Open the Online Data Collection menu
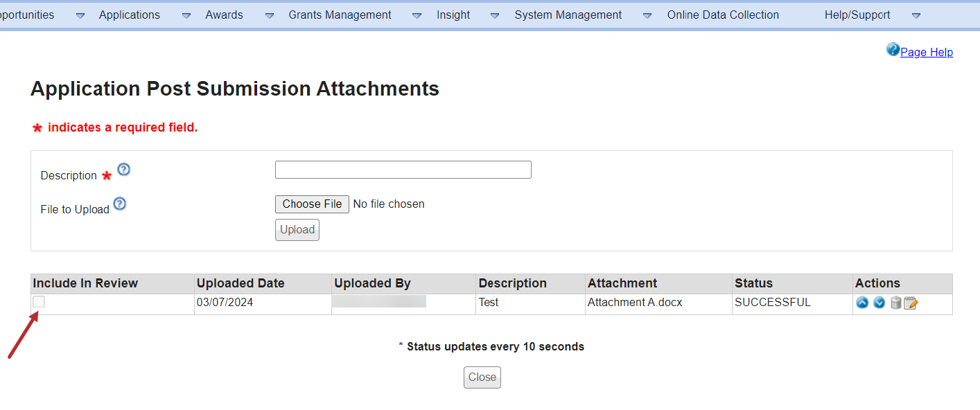980x410 pixels. pyautogui.click(x=723, y=15)
